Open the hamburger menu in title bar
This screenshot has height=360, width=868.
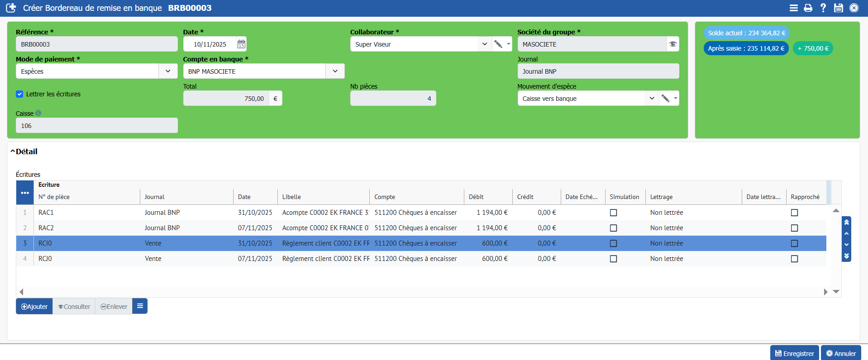coord(793,8)
